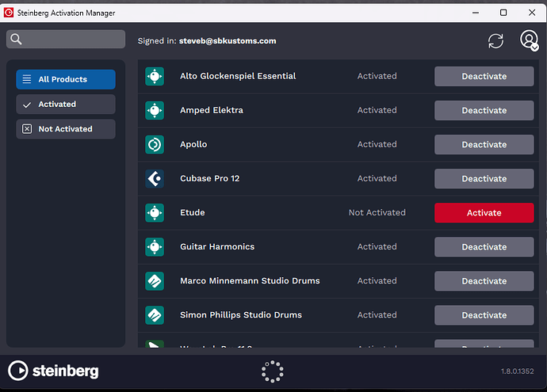Screen dimensions: 547x392
Task: Click the Activated status of Cubase Pro 12
Action: 377,178
